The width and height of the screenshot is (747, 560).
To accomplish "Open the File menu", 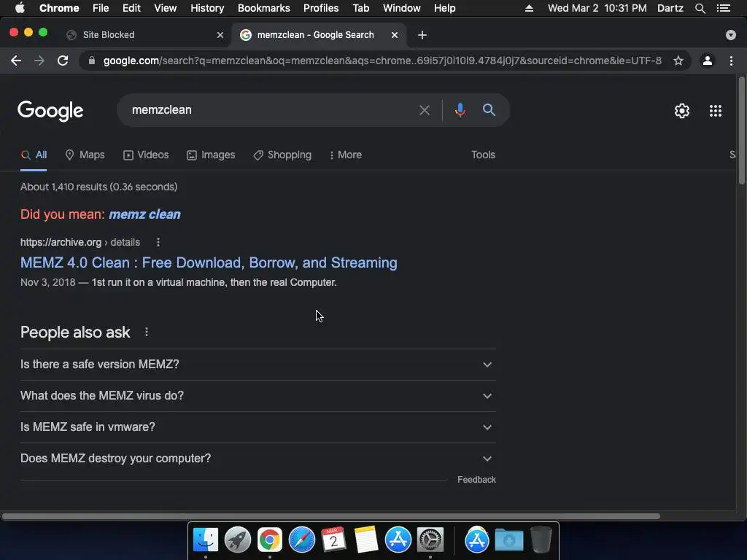I will tap(101, 8).
